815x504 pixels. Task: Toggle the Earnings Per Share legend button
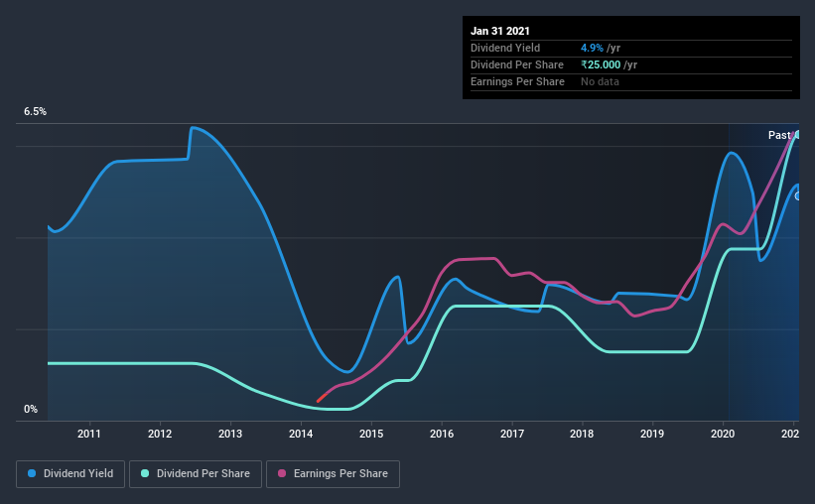point(334,474)
